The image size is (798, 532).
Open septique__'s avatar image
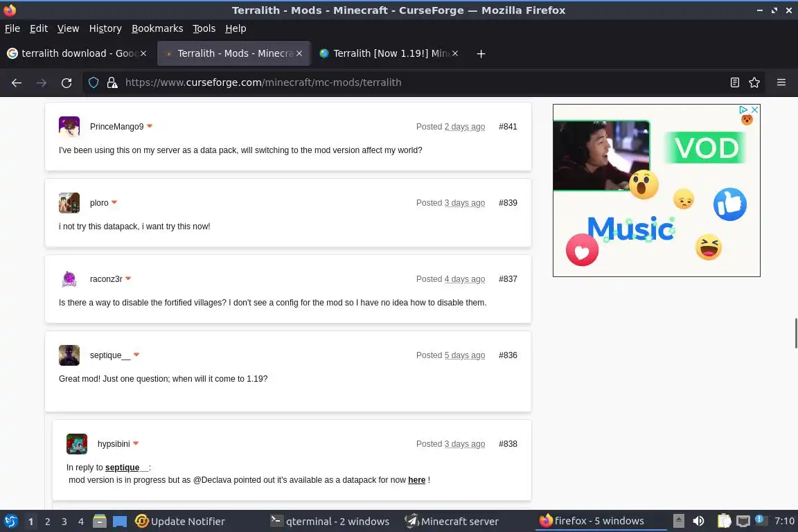click(x=69, y=355)
